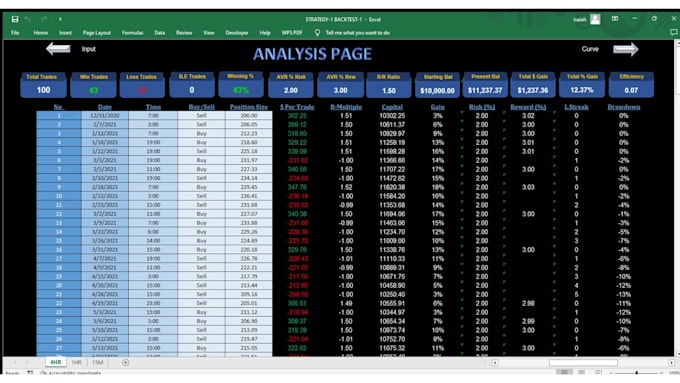Open the File menu
This screenshot has height=383, width=680.
tap(15, 33)
